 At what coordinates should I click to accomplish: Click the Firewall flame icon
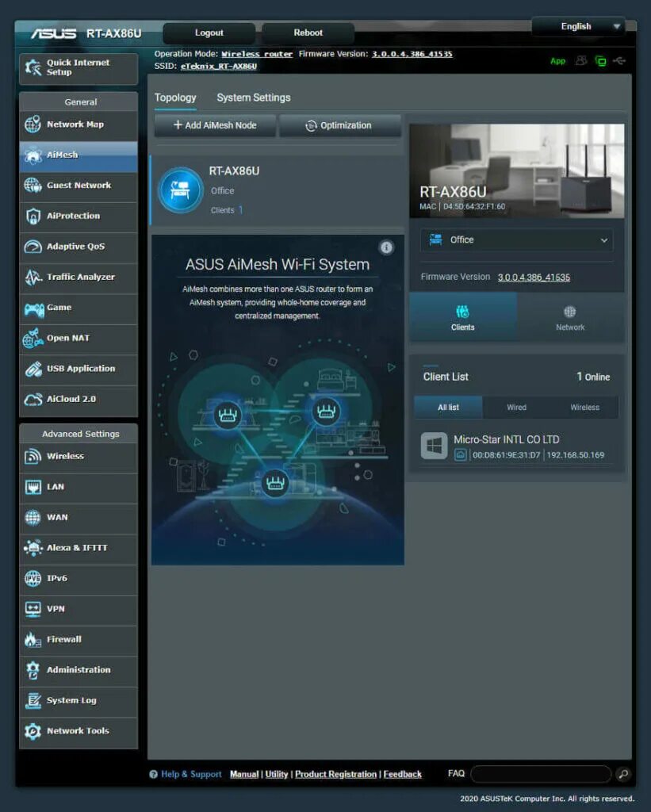(33, 640)
